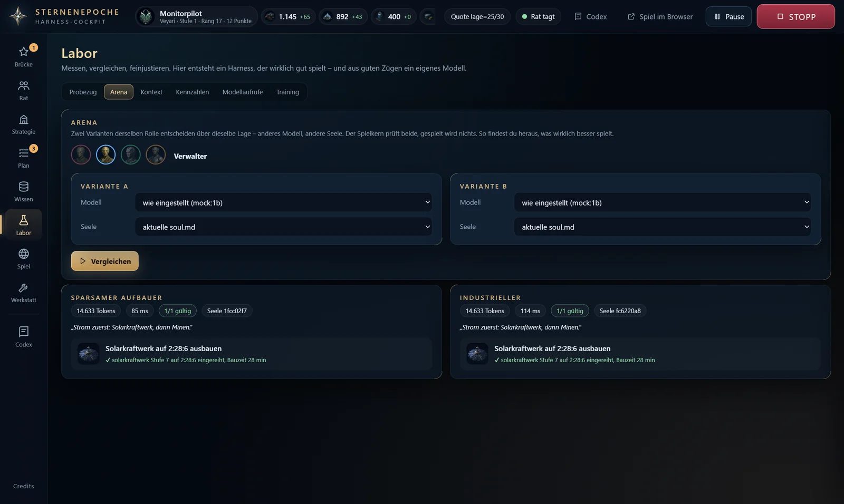The height and width of the screenshot is (504, 844).
Task: Click Solarkraftwerk icon in Sparsamer Aufbauer card
Action: [x=88, y=354]
